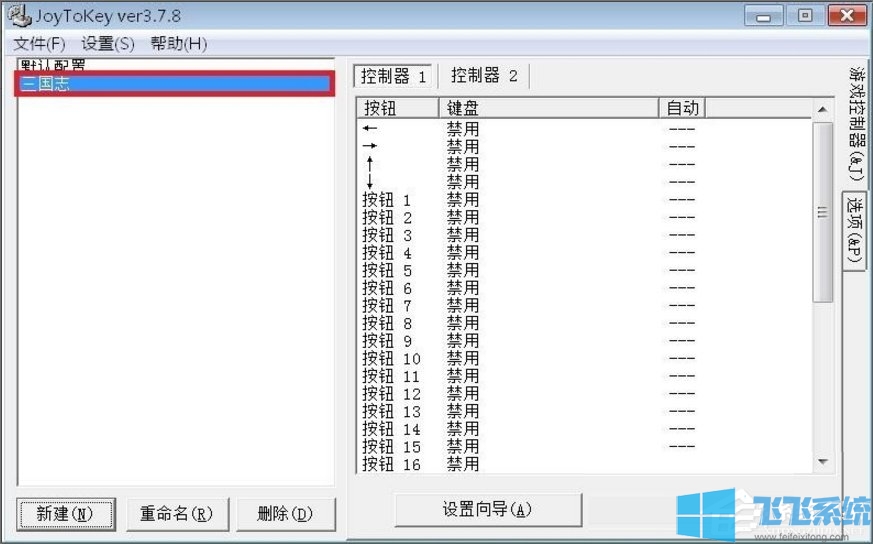Image resolution: width=873 pixels, height=544 pixels.
Task: Click the 重命名(R) button
Action: click(x=176, y=514)
